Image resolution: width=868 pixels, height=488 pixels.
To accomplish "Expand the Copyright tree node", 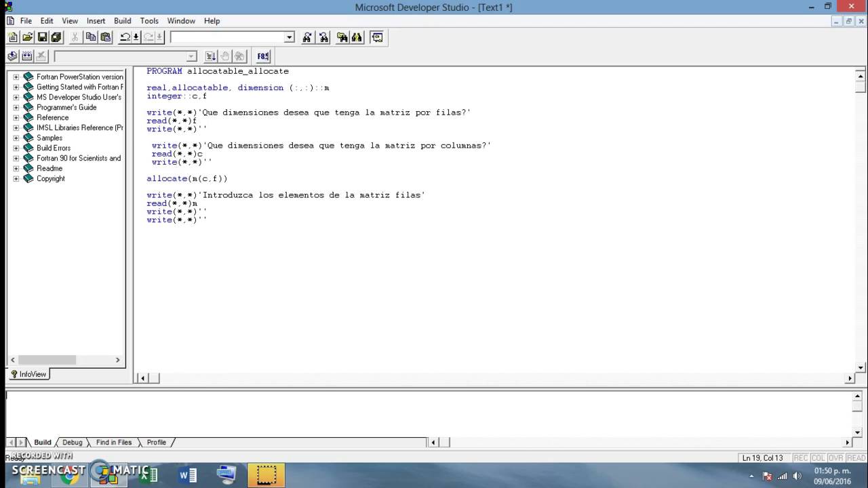I will [16, 178].
